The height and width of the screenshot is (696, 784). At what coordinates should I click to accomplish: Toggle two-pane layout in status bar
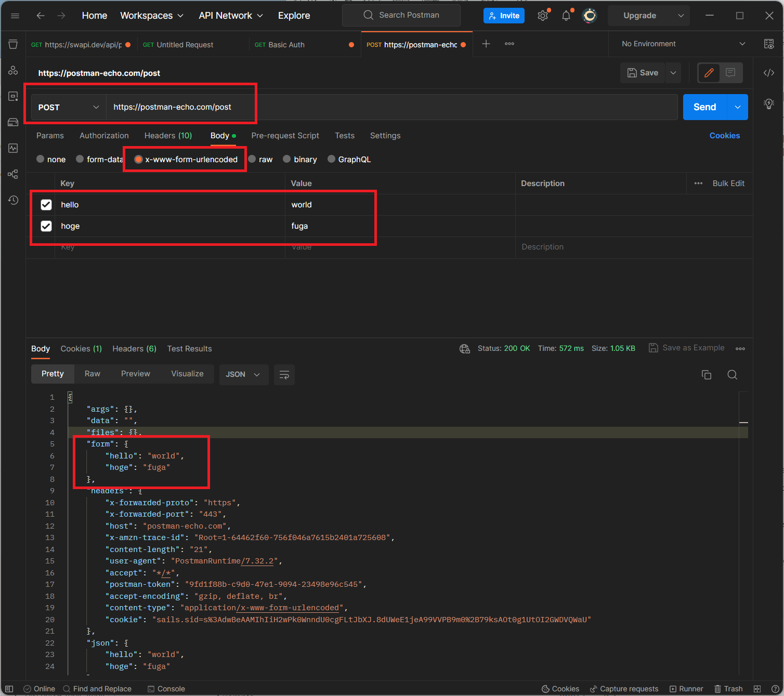(x=757, y=689)
